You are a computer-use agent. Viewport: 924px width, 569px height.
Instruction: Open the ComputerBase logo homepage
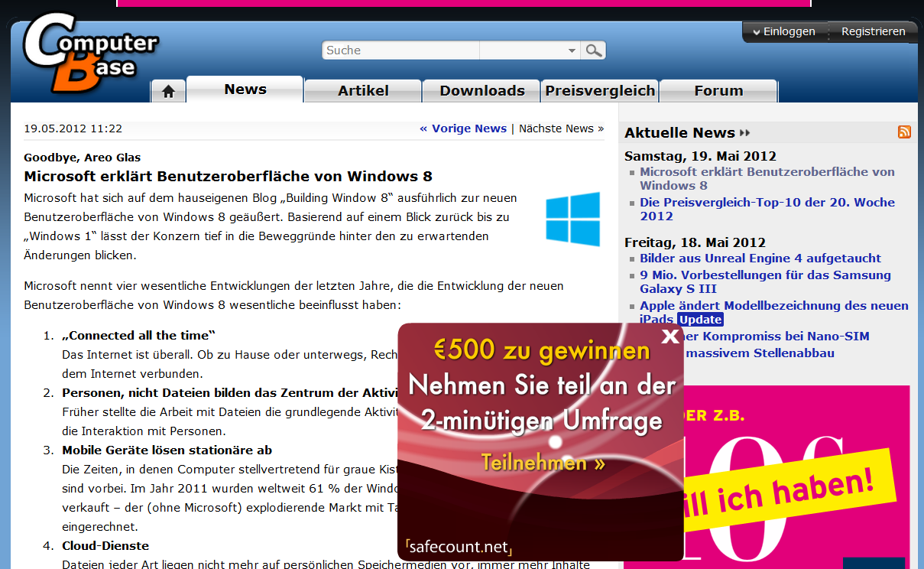tap(90, 52)
